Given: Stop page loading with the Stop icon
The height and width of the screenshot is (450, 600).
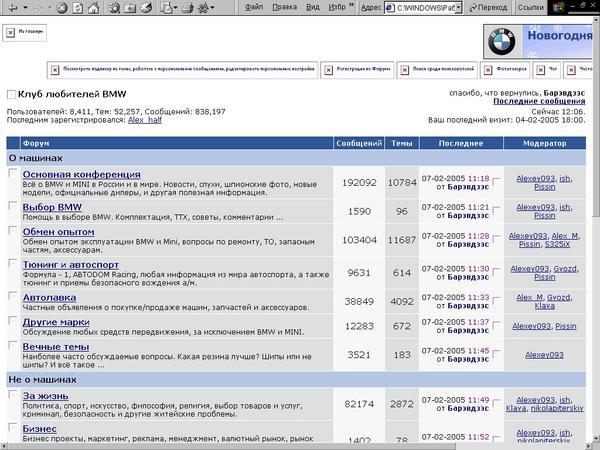Looking at the screenshot, I should click(x=62, y=7).
